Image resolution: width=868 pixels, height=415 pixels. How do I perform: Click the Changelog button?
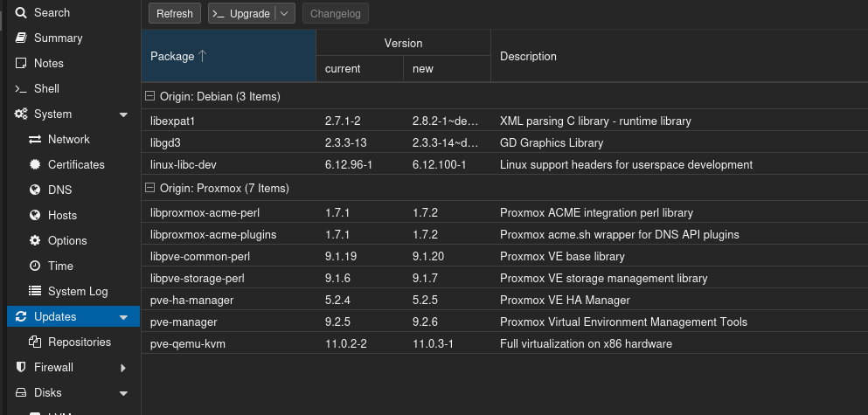(x=336, y=14)
